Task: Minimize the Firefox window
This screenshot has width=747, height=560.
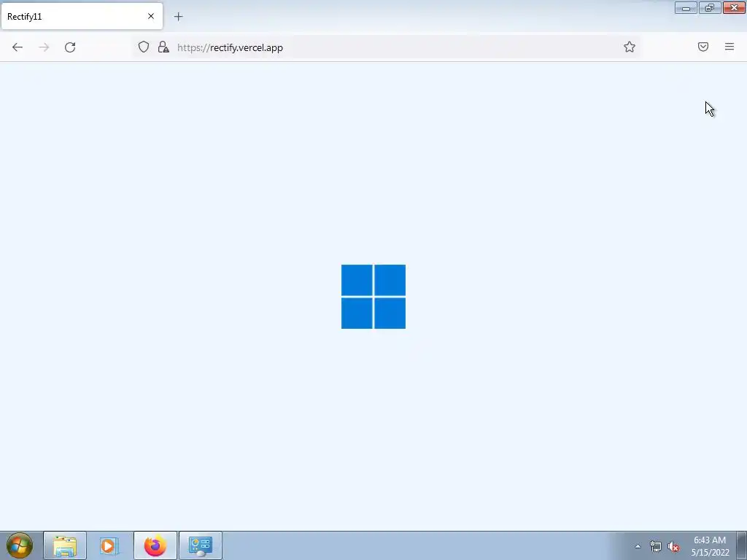Action: point(686,7)
